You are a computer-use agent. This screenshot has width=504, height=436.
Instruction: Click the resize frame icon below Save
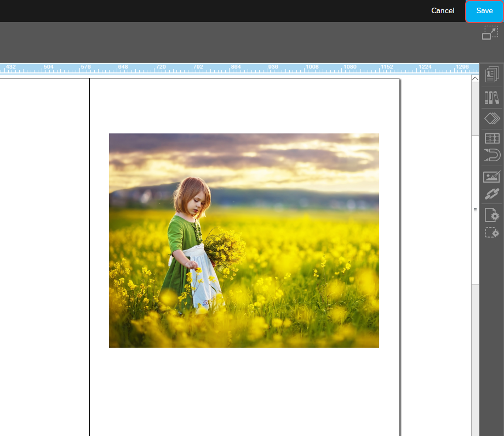[x=490, y=33]
